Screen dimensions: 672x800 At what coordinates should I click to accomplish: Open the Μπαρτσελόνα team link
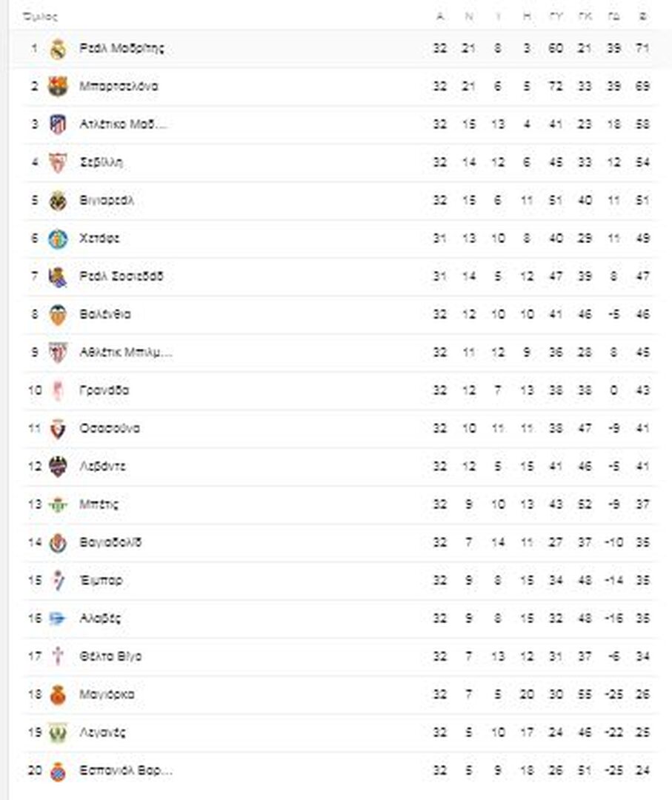pyautogui.click(x=119, y=86)
